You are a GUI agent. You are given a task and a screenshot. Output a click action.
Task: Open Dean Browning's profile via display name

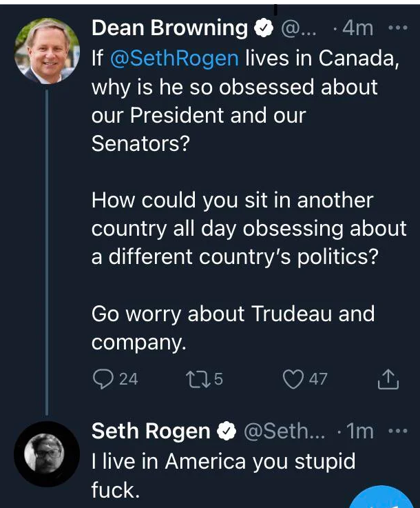[169, 28]
